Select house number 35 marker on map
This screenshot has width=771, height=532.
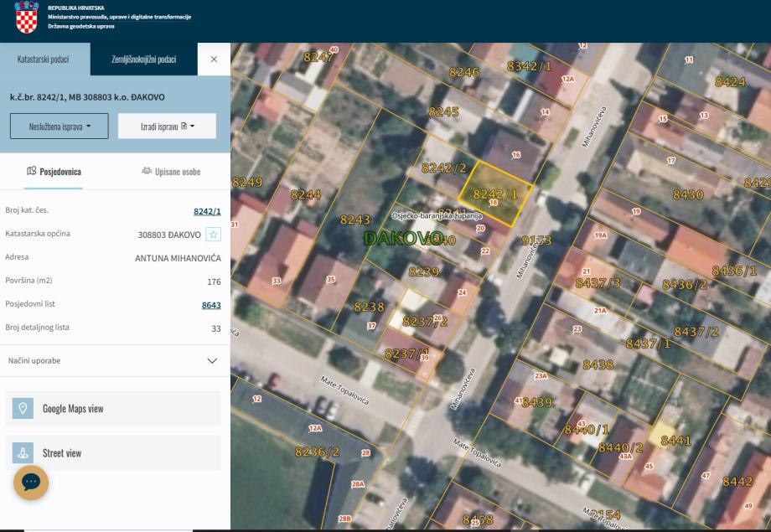coord(330,279)
